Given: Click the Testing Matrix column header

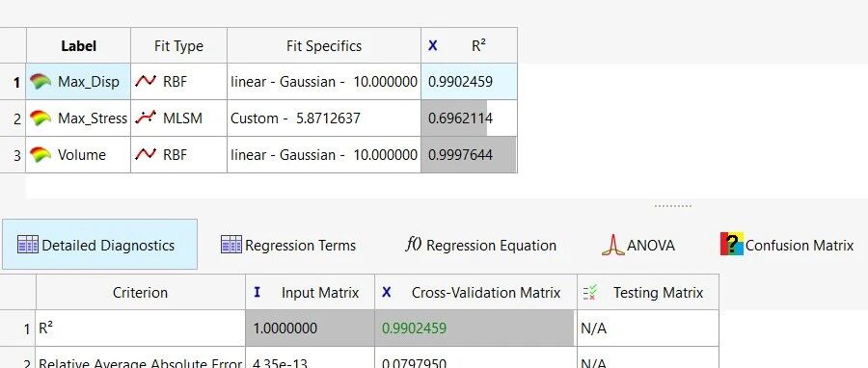Looking at the screenshot, I should click(x=648, y=292).
